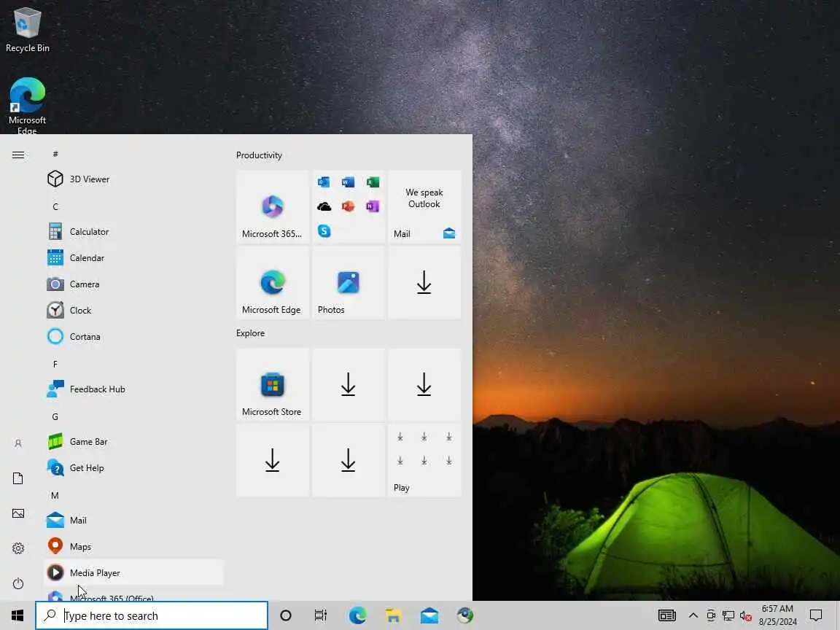Click the Microsoft 365 tile
840x630 pixels.
click(273, 207)
